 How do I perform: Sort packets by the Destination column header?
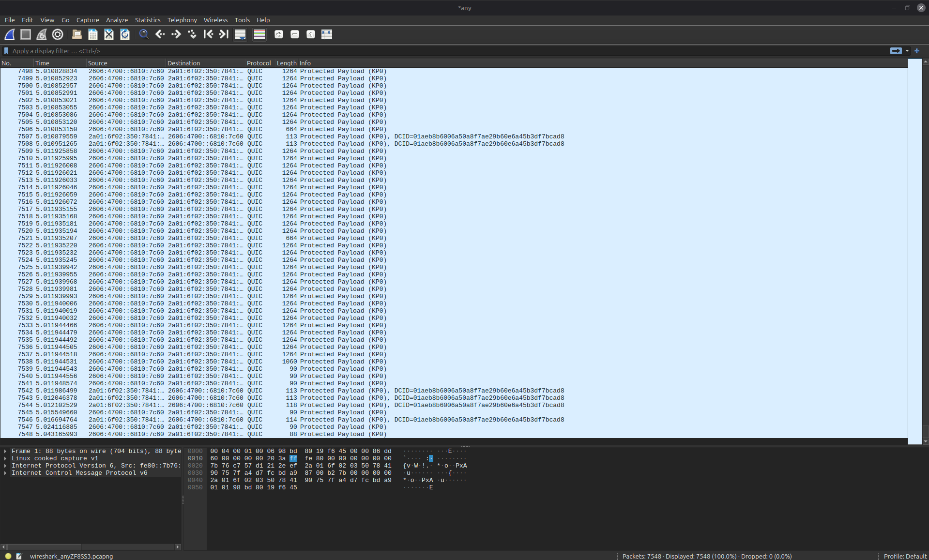tap(205, 63)
